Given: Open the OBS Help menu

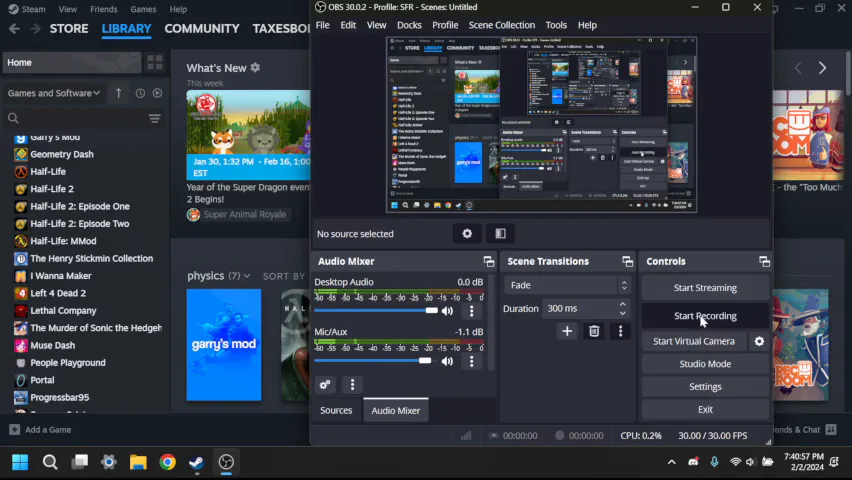Looking at the screenshot, I should 587,25.
